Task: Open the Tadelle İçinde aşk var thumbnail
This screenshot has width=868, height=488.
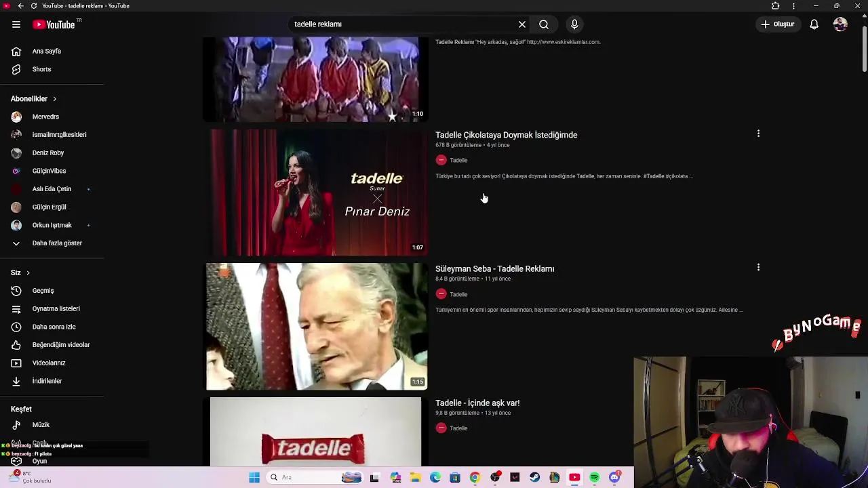Action: [x=315, y=432]
